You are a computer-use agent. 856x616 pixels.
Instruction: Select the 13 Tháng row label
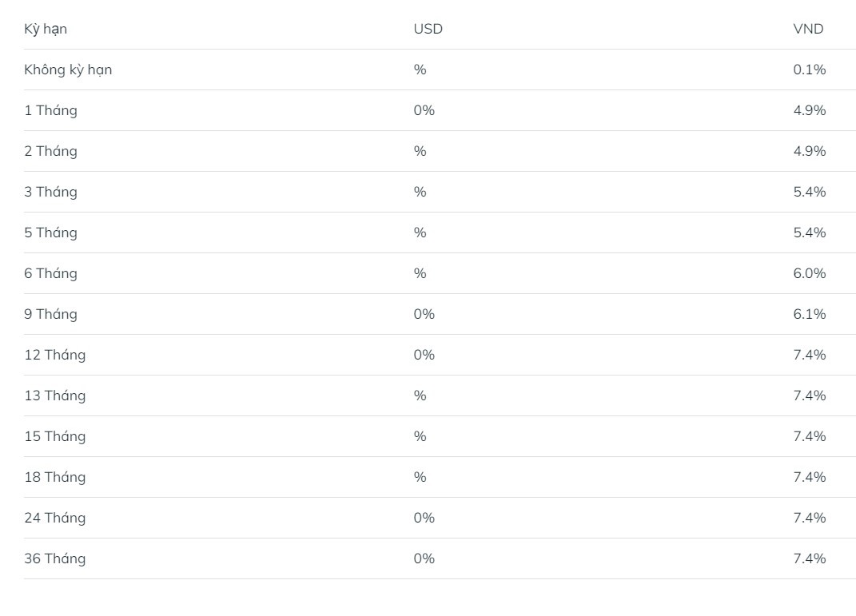pyautogui.click(x=54, y=395)
